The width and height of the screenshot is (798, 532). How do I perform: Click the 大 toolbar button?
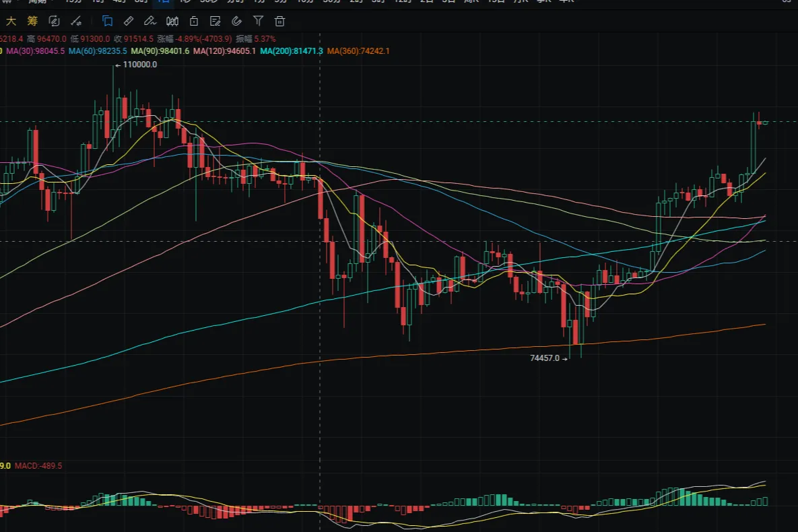click(x=11, y=21)
